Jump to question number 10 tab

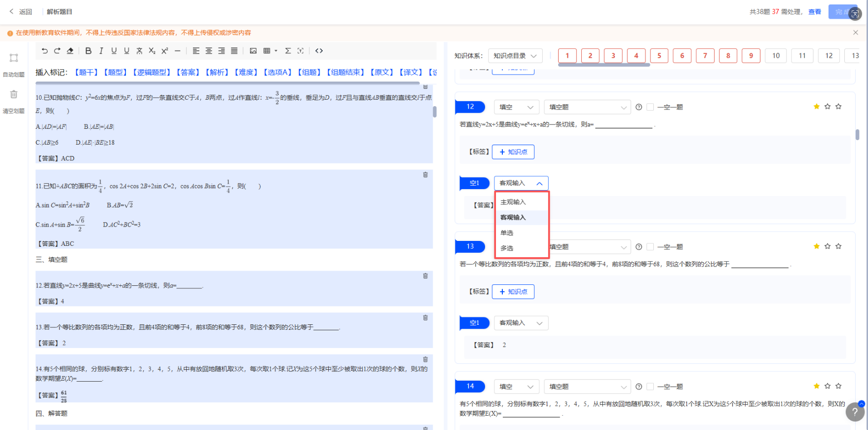[776, 56]
